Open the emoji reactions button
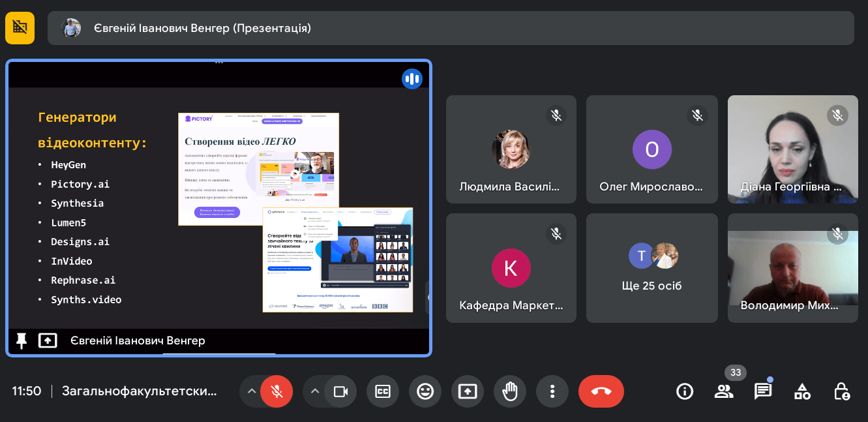The width and height of the screenshot is (868, 422). click(425, 391)
